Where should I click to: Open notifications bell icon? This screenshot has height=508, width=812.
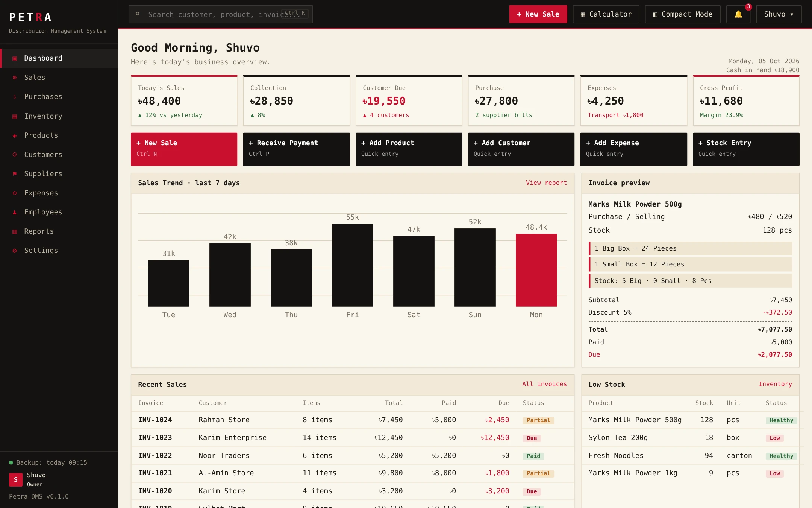(738, 14)
